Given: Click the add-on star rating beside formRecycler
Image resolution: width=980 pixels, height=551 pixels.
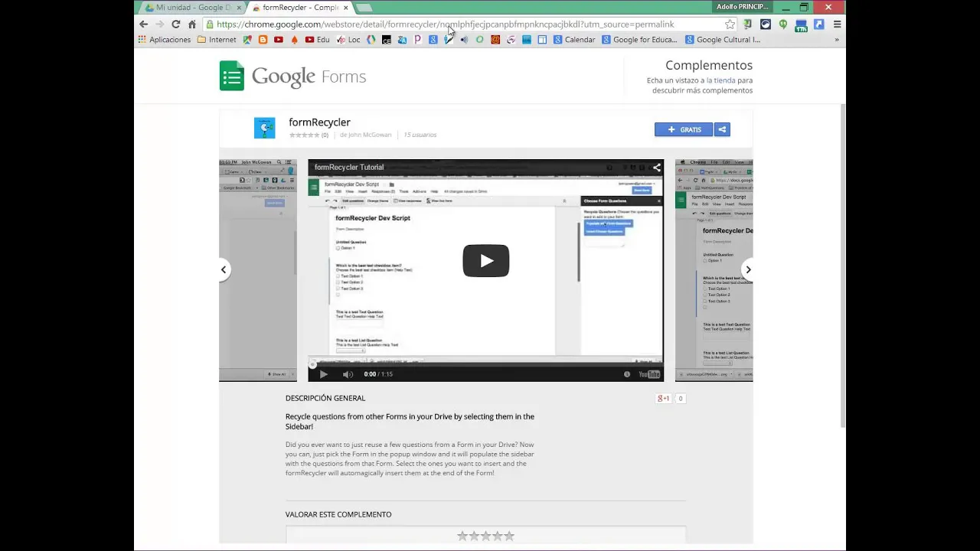Looking at the screenshot, I should coord(304,135).
